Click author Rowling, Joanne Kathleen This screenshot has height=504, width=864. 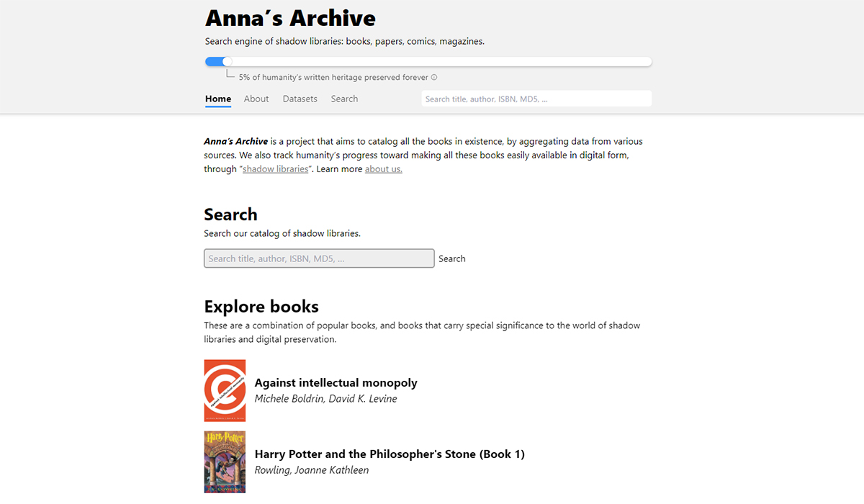[312, 470]
